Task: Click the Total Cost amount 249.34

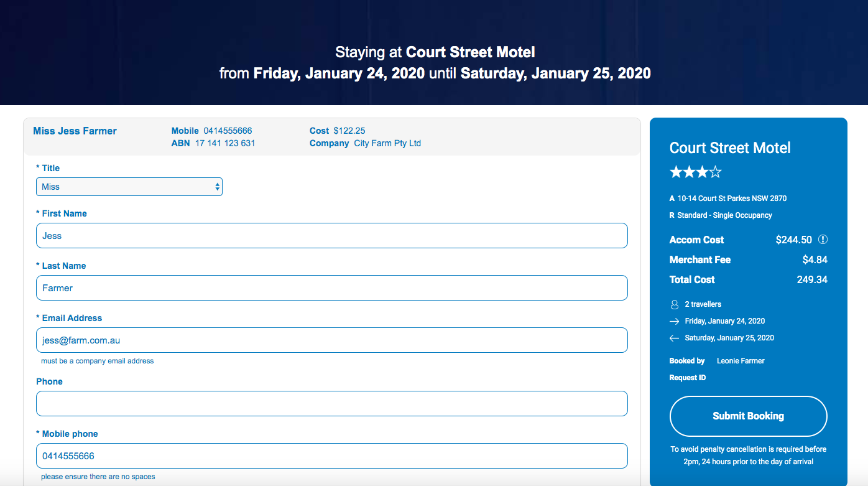Action: [x=812, y=279]
